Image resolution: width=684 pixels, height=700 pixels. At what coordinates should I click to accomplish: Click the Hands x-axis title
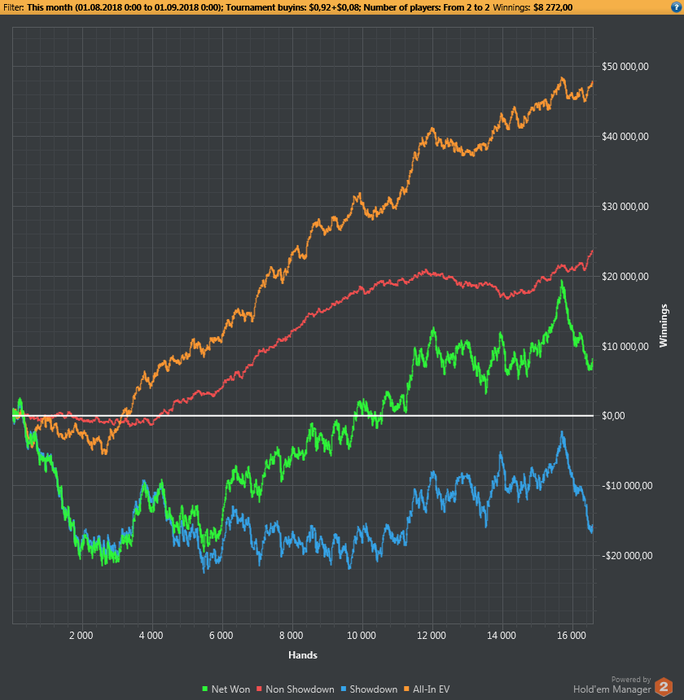[303, 655]
